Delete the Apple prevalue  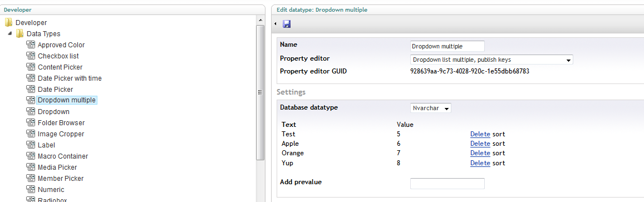pos(480,144)
